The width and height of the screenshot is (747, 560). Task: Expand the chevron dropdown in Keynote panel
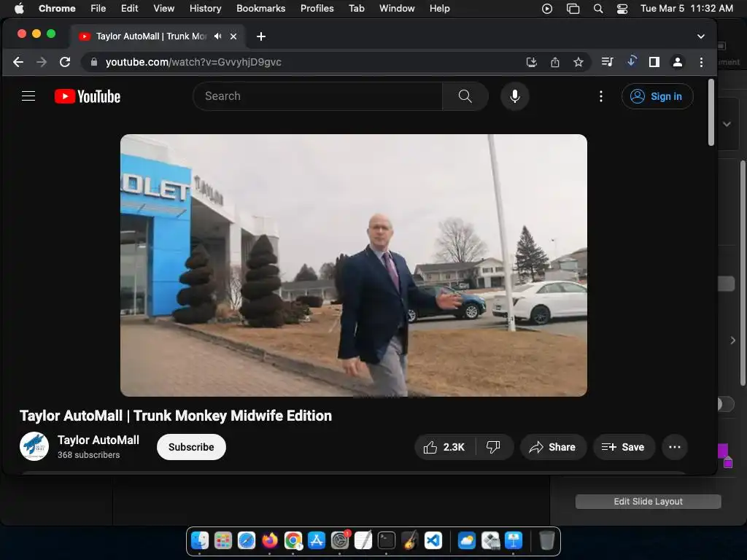tap(727, 124)
